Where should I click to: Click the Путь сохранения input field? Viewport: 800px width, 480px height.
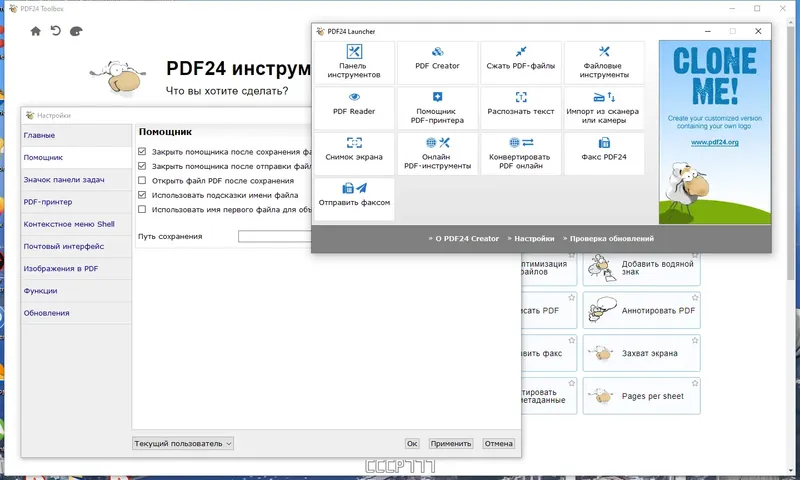(x=275, y=236)
